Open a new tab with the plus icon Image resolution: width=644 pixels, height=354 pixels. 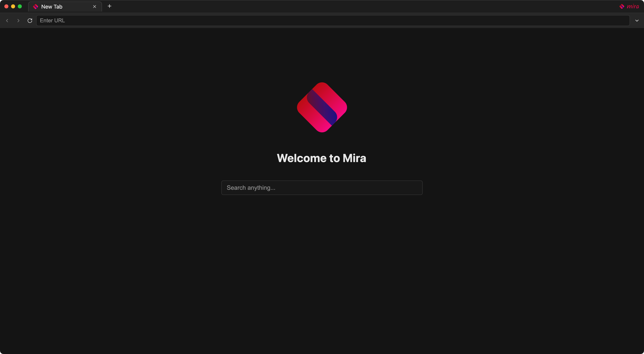[109, 6]
